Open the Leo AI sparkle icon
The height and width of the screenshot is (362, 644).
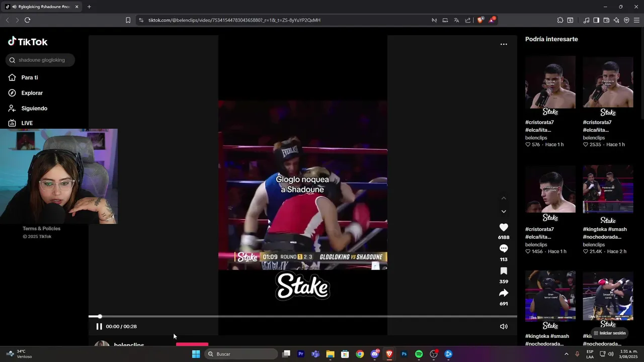pyautogui.click(x=616, y=20)
